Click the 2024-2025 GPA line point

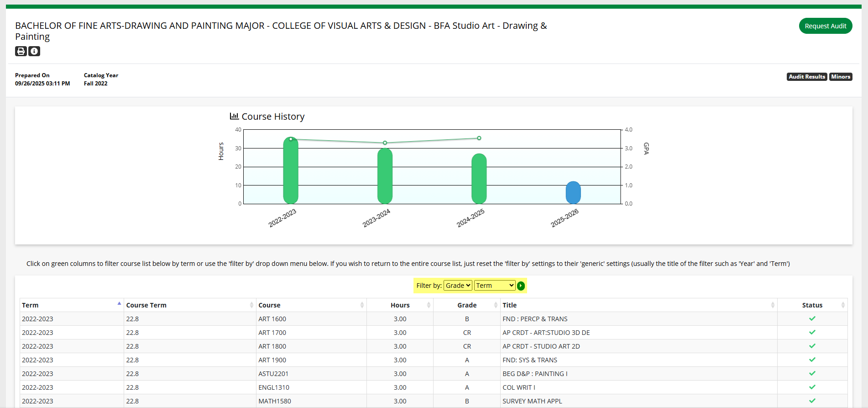tap(479, 138)
